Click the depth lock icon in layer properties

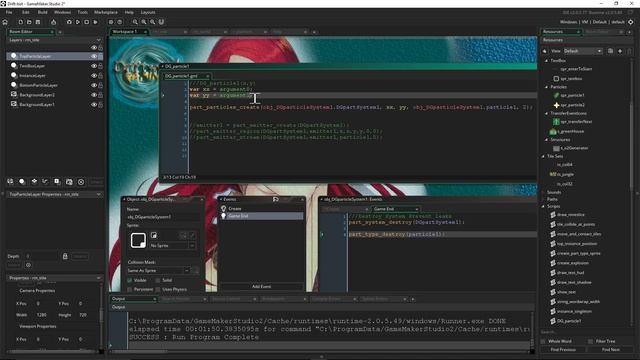click(x=65, y=256)
